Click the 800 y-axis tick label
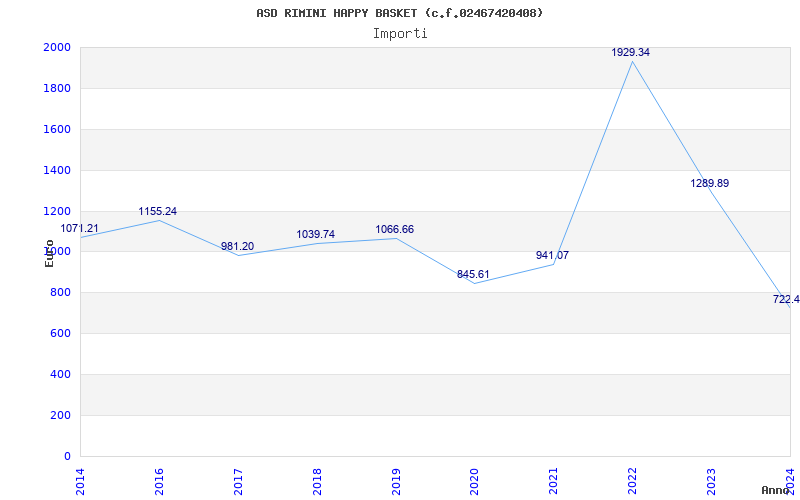The height and width of the screenshot is (500, 800). [x=61, y=293]
